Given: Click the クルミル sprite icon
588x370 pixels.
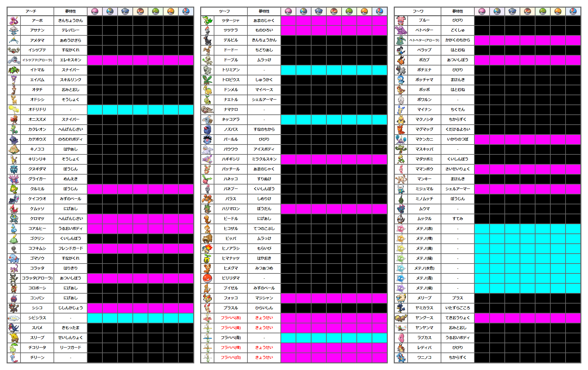Looking at the screenshot, I should pos(14,189).
